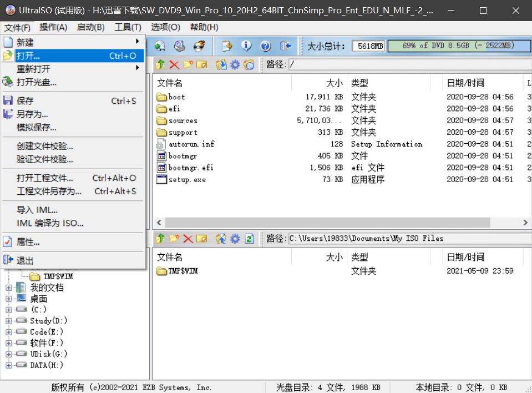This screenshot has width=532, height=393.
Task: Click the Add icon in local pane toolbar
Action: (221, 239)
